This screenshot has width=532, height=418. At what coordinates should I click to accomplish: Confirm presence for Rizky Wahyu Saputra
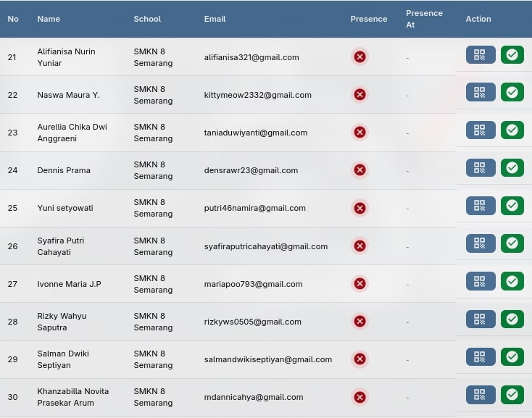coord(512,319)
